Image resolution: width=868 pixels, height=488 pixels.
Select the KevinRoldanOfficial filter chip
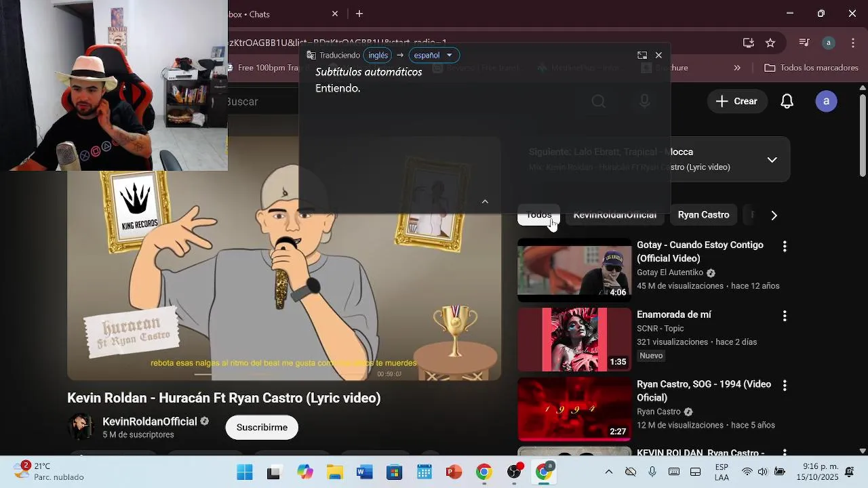[614, 215]
